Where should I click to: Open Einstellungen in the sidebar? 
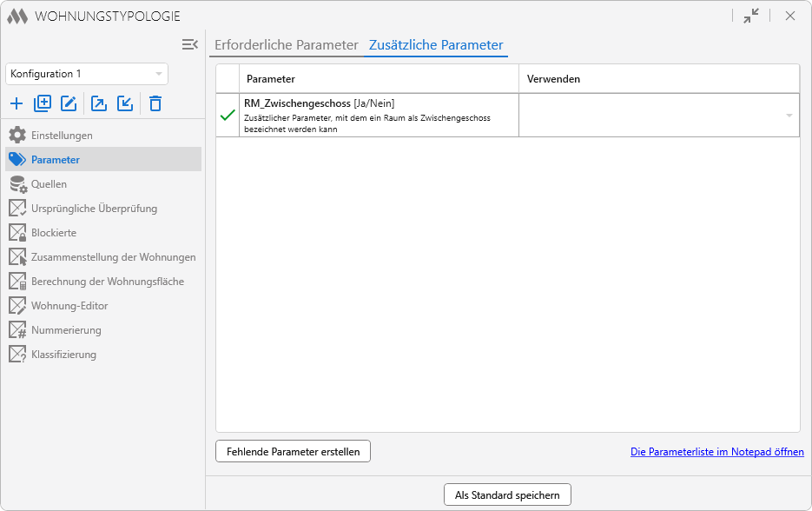pos(62,136)
